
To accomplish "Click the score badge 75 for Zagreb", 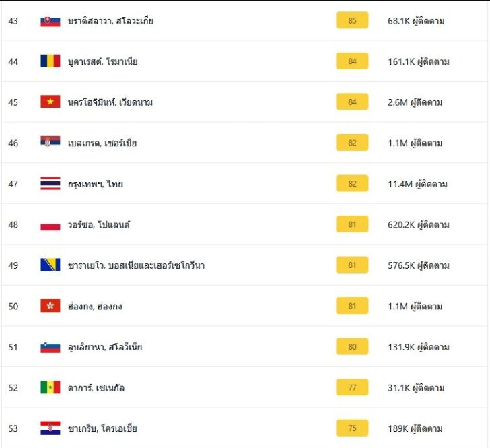I will pos(352,428).
